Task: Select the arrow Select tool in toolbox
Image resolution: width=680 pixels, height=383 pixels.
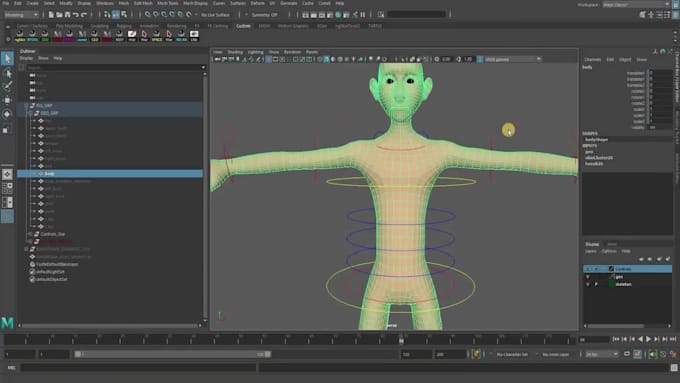Action: [7, 58]
